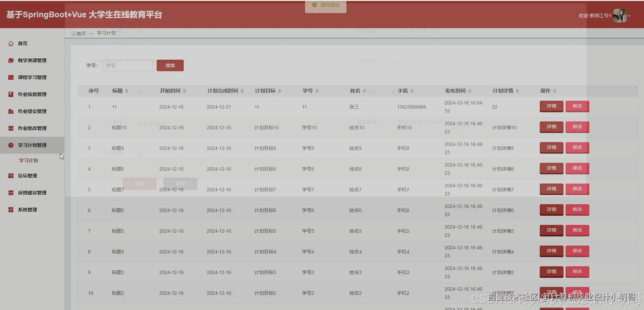This screenshot has height=310, width=644.
Task: Expand the user dropdown arrow beside the avatar
Action: (629, 16)
